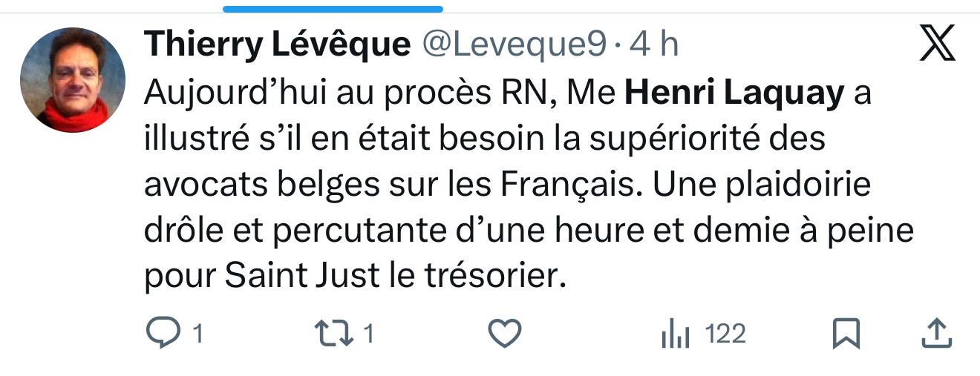Screen dimensions: 980x376
Task: Open the @Leveque9 handle
Action: pos(514,45)
